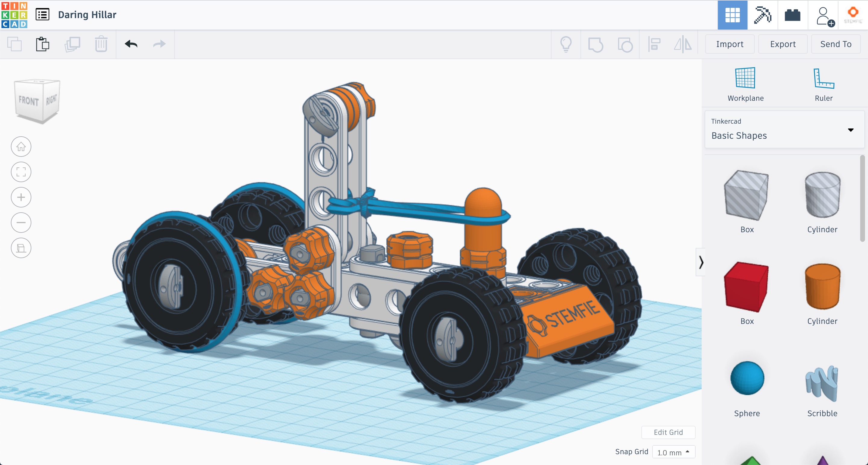Viewport: 868px width, 465px height.
Task: Switch to Bricks mode
Action: point(793,15)
